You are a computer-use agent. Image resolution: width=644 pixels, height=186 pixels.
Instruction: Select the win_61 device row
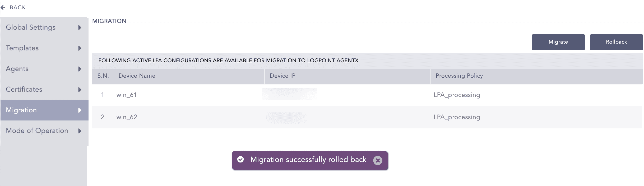point(127,95)
